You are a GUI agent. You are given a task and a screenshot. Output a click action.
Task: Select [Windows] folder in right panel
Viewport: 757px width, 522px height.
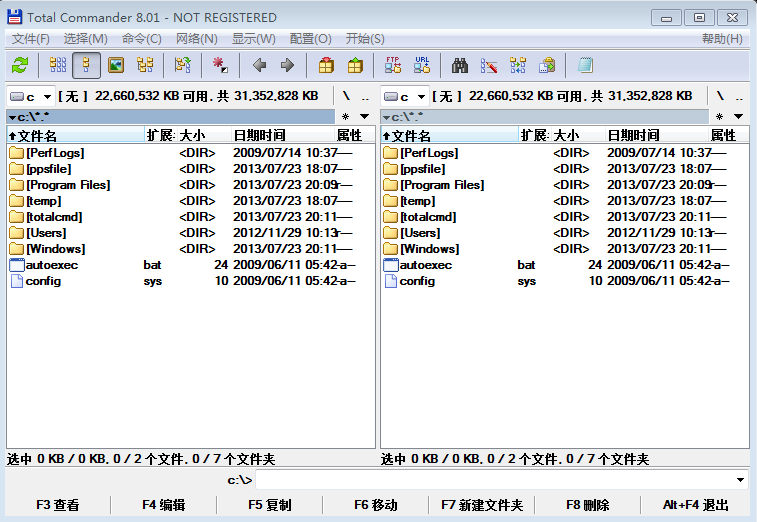point(565,249)
